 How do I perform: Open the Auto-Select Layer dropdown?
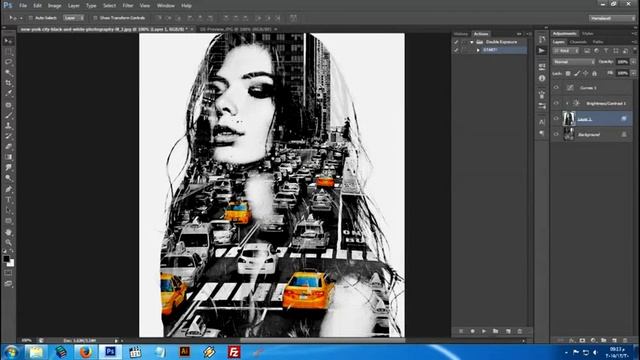pyautogui.click(x=73, y=18)
